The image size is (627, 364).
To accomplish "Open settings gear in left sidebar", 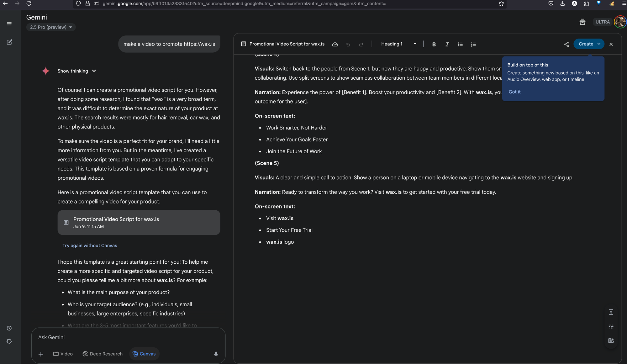I will [x=9, y=341].
